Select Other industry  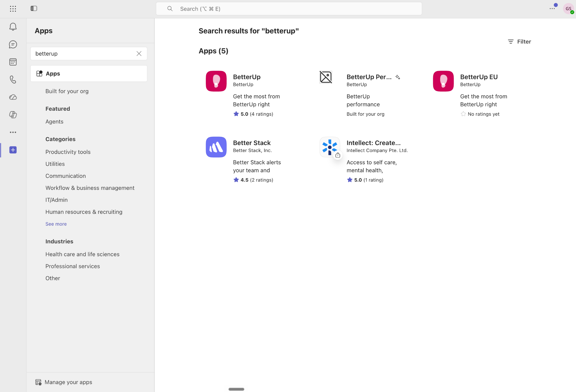[x=53, y=278]
